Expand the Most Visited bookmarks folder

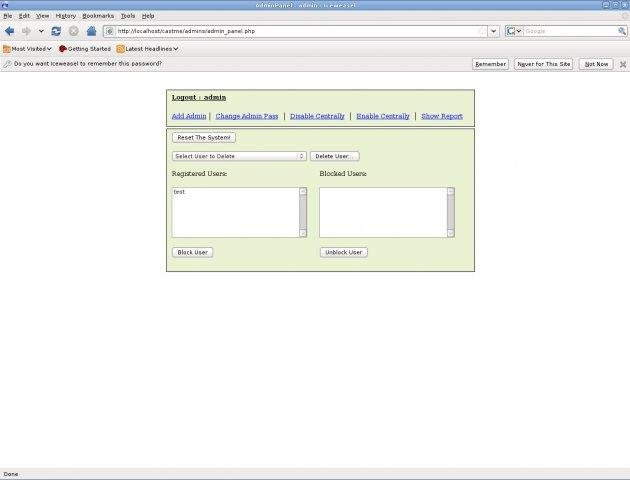[x=27, y=49]
